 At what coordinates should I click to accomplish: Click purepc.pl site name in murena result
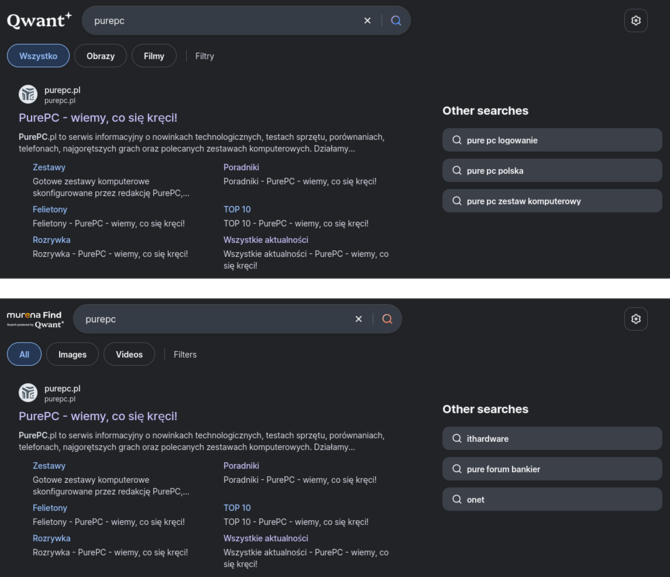(62, 389)
